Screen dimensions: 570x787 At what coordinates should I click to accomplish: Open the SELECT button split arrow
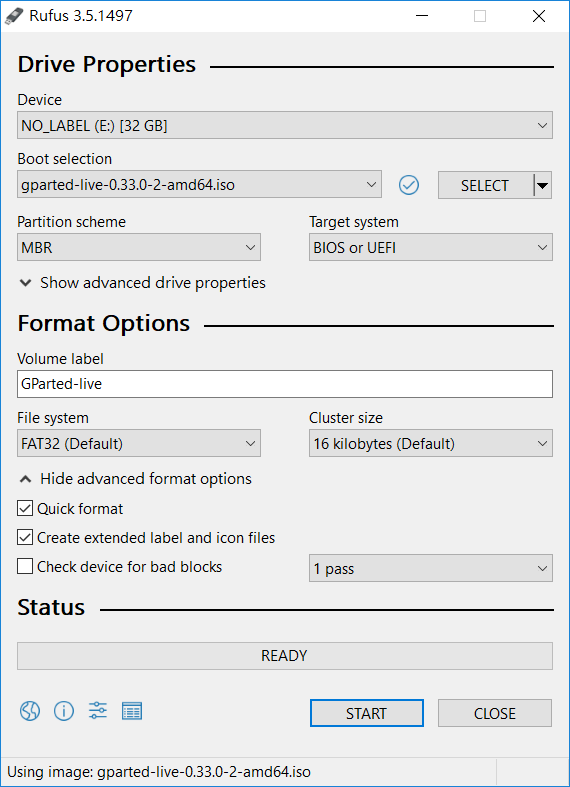coord(542,185)
